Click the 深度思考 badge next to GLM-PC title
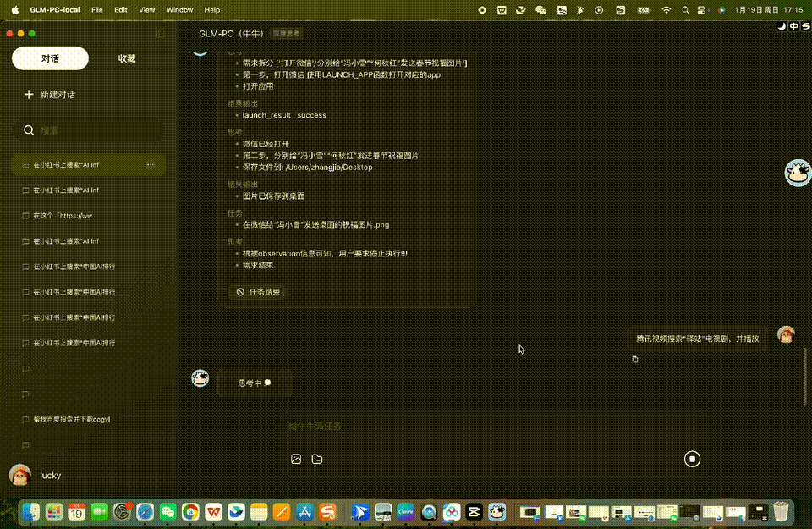Screen dimensions: 812x529 [x=286, y=33]
